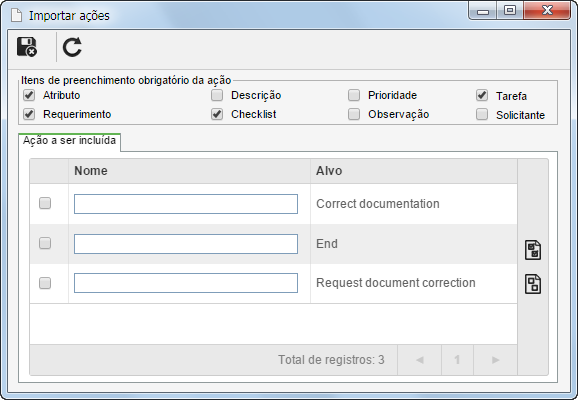This screenshot has width=578, height=400.
Task: Click the document icon in title bar
Action: (17, 15)
